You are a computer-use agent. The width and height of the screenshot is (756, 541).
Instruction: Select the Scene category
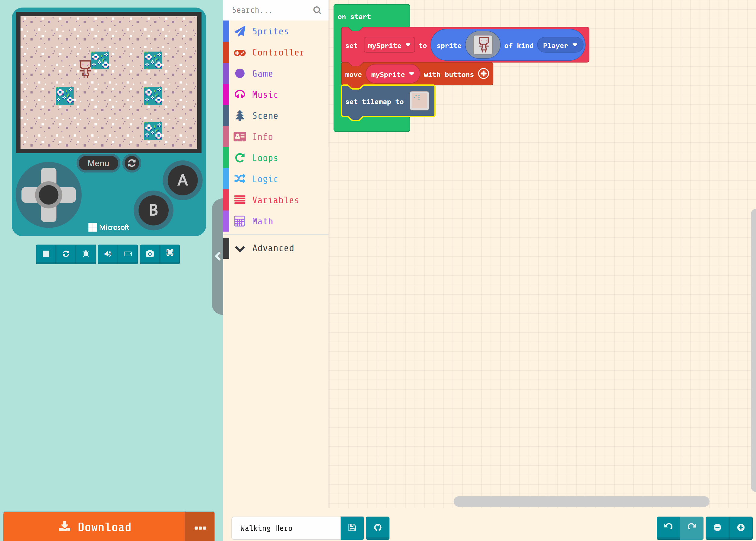pos(265,115)
